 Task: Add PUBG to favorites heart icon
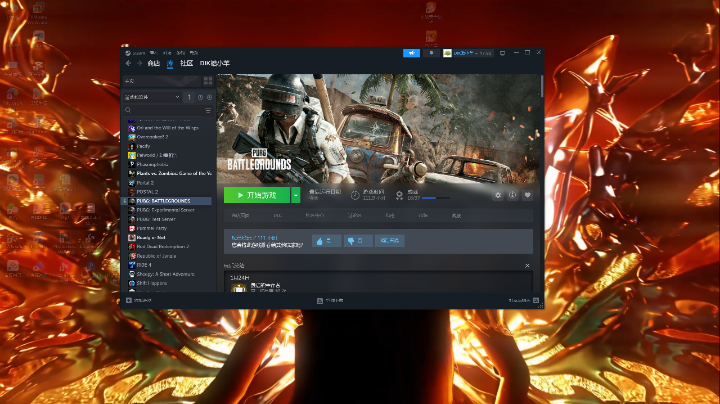tap(528, 195)
